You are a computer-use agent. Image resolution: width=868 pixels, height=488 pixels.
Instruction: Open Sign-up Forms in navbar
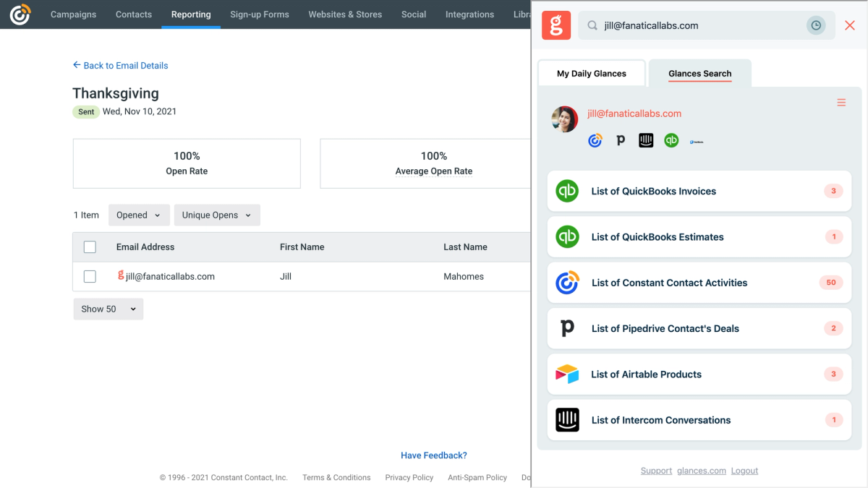click(260, 14)
